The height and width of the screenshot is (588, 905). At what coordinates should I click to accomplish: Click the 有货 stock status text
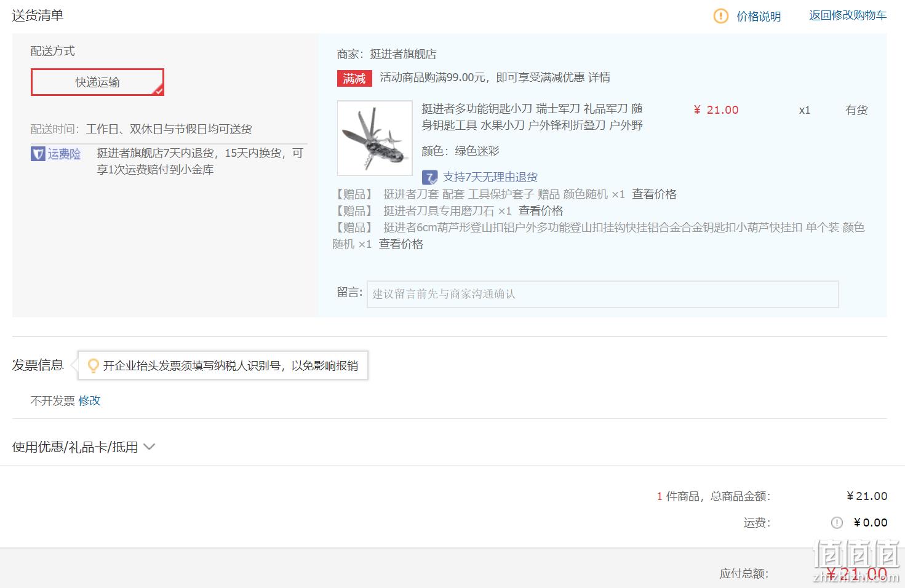pyautogui.click(x=856, y=110)
